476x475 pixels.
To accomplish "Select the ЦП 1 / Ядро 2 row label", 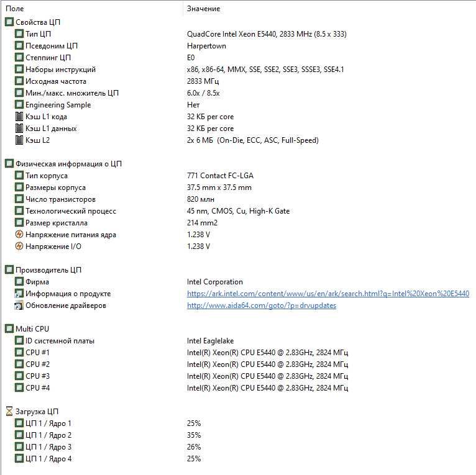I will 48,435.
